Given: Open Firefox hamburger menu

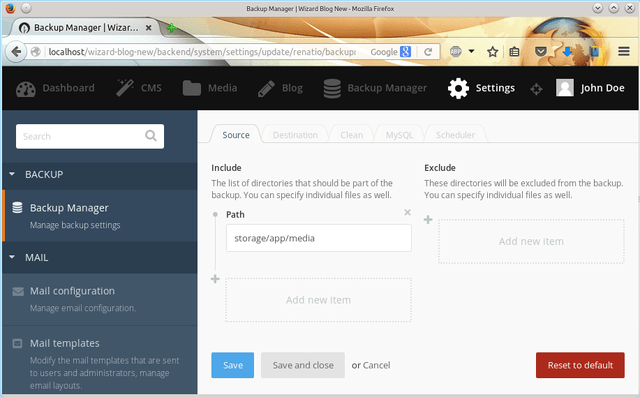Looking at the screenshot, I should coord(624,51).
